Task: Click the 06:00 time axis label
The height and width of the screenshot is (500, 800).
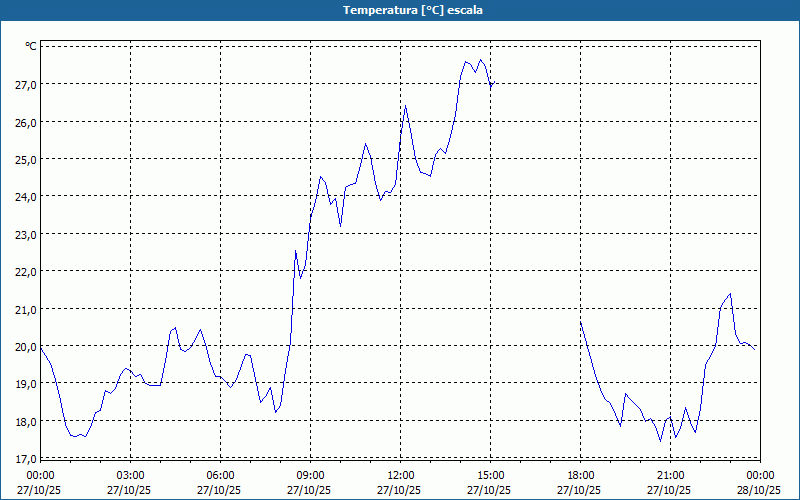Action: (220, 475)
